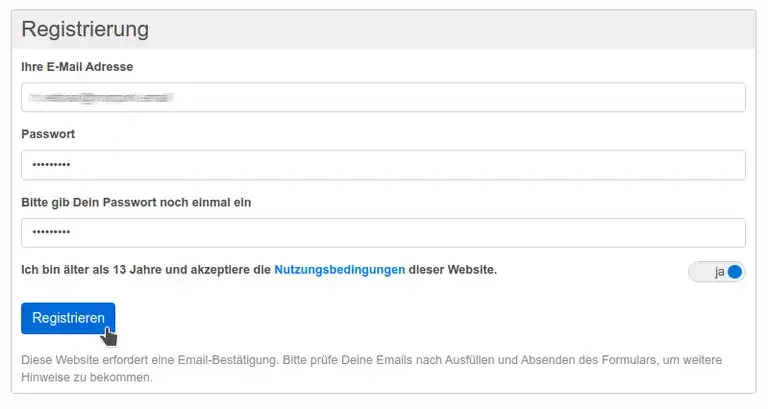Viewport: 768px width, 409px height.
Task: Click the blue knob of the ja switch
Action: pyautogui.click(x=735, y=271)
